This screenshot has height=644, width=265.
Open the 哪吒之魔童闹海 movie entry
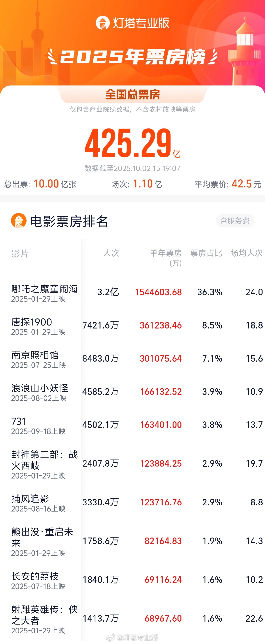(x=45, y=289)
